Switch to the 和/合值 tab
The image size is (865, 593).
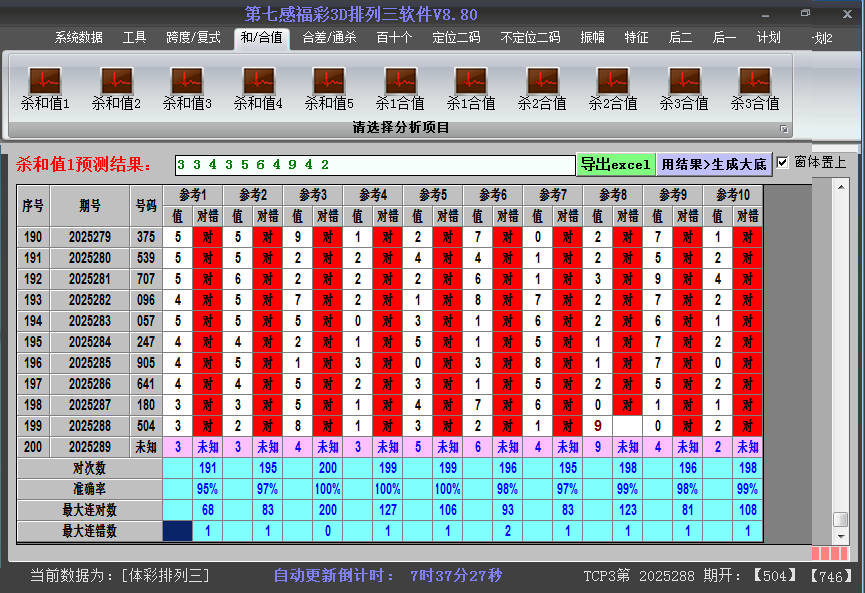(262, 39)
